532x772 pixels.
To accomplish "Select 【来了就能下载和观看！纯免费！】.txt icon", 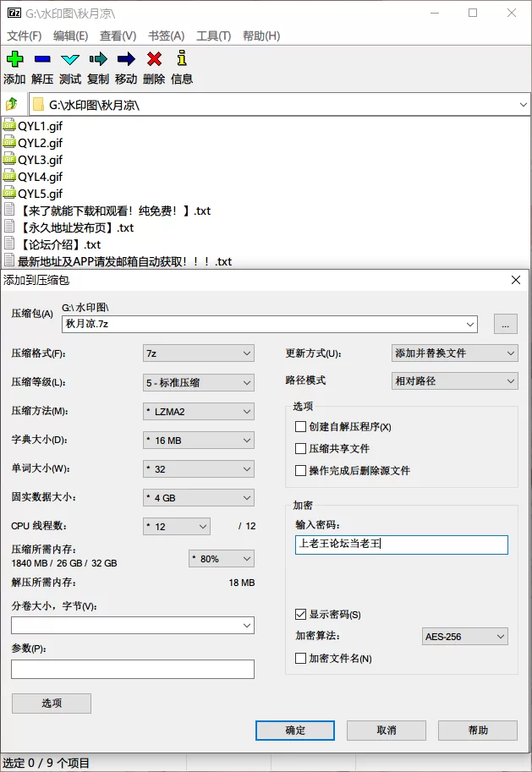I will click(x=8, y=210).
